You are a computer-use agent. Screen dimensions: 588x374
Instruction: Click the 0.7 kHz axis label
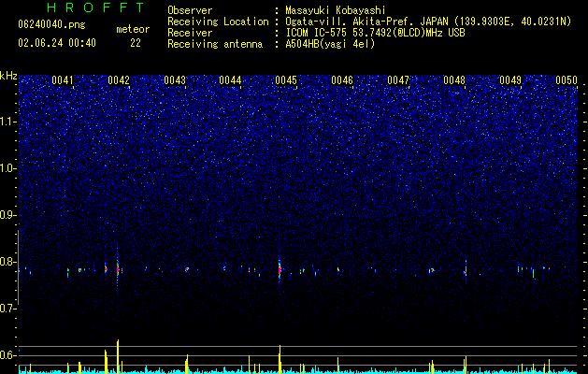coord(7,309)
